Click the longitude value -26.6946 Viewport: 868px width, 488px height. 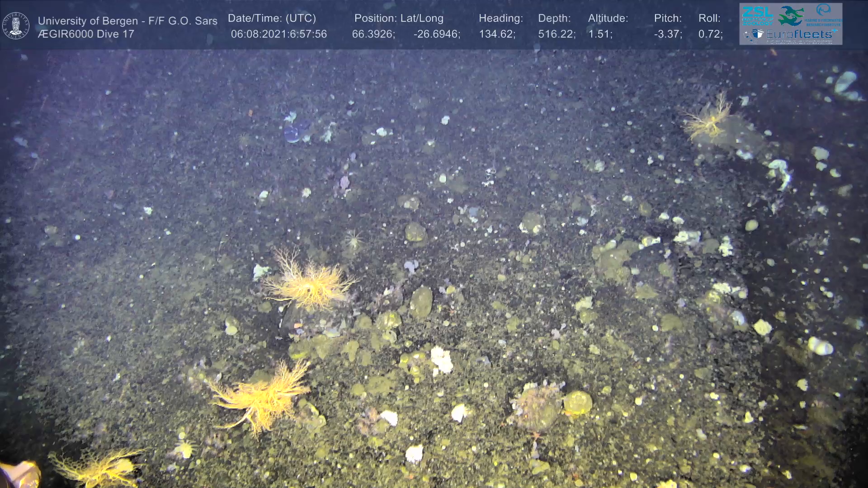click(x=437, y=34)
